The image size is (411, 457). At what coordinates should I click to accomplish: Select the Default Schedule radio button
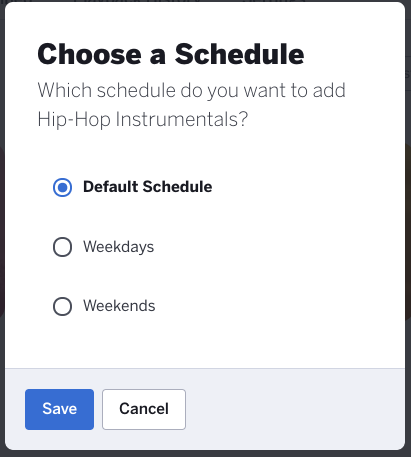pyautogui.click(x=62, y=187)
